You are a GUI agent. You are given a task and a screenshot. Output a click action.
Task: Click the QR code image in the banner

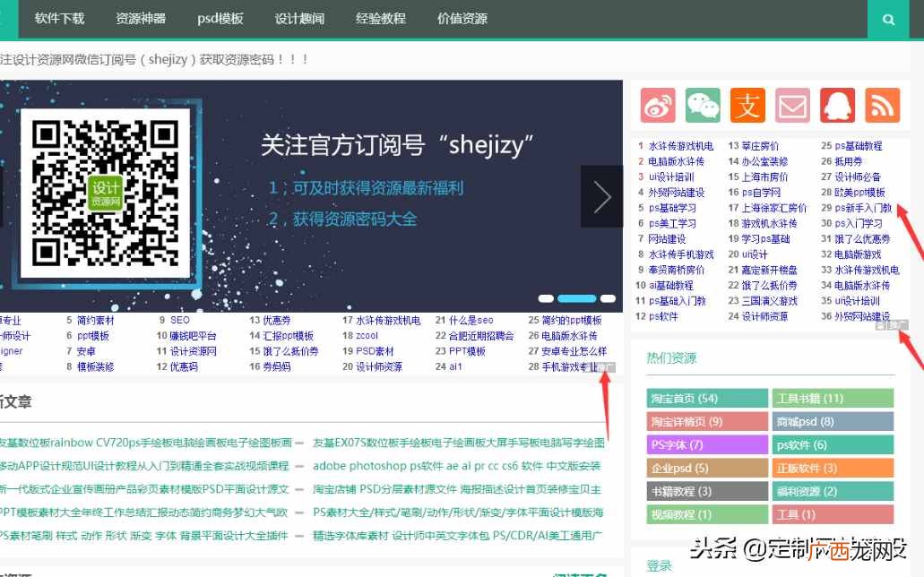click(106, 194)
